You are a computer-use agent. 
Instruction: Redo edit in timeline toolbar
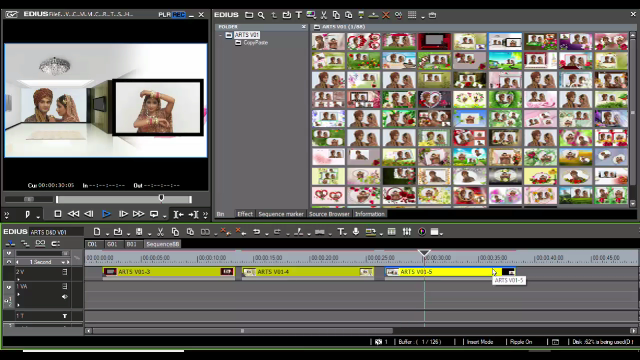[278, 232]
